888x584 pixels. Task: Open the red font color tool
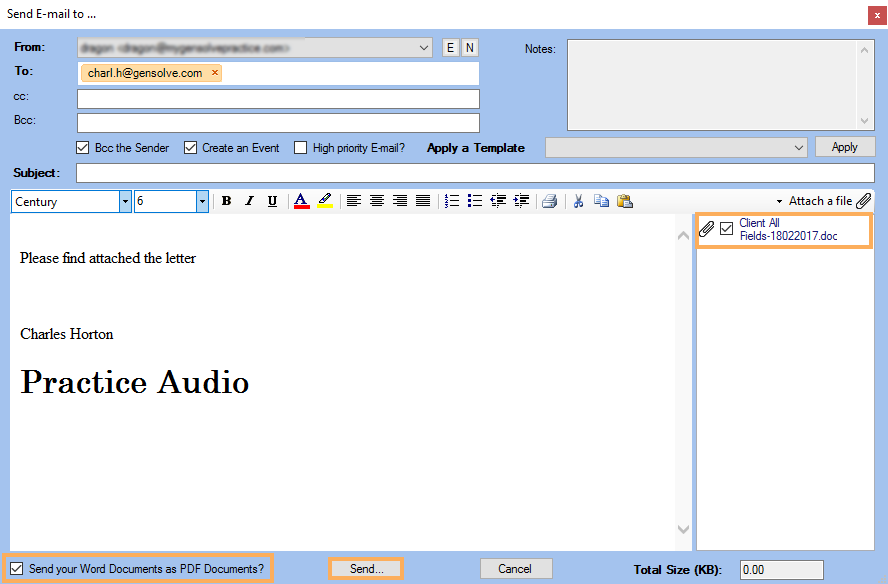pyautogui.click(x=301, y=201)
